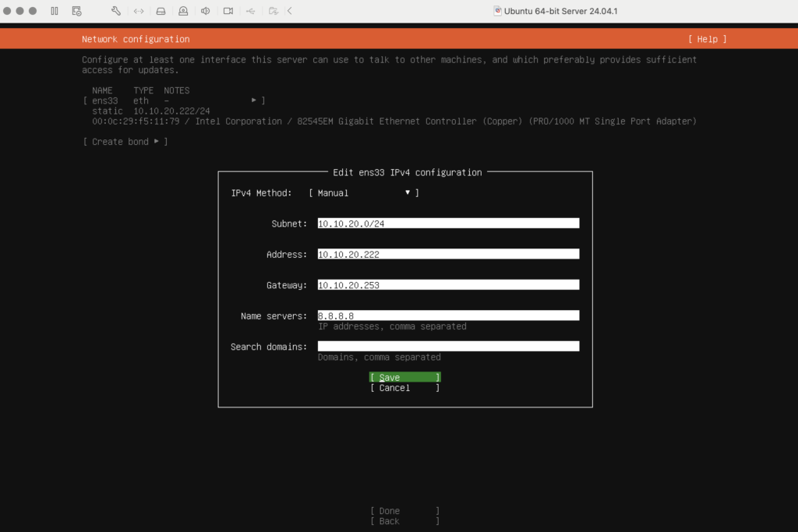Open the Help menu
The height and width of the screenshot is (532, 798).
707,39
